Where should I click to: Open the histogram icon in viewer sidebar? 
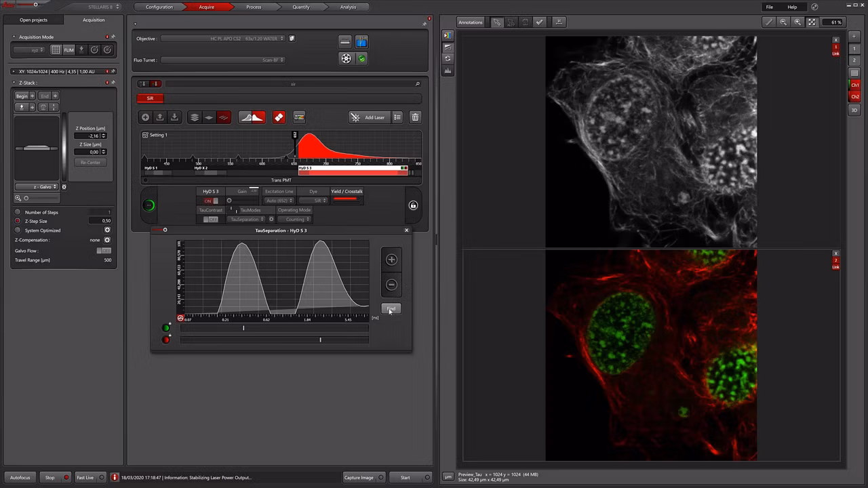tap(448, 70)
